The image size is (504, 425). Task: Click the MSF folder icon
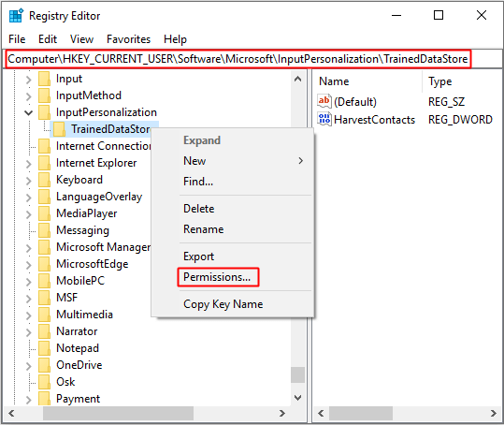44,298
